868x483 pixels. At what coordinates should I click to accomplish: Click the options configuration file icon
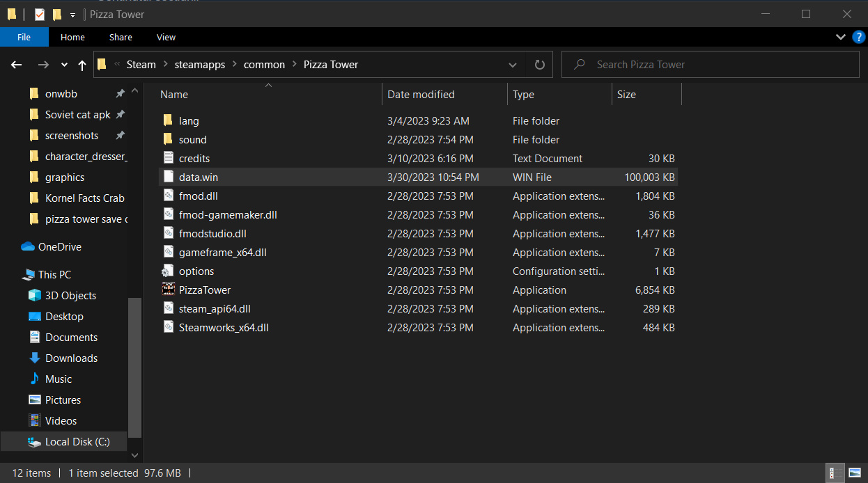coord(168,271)
